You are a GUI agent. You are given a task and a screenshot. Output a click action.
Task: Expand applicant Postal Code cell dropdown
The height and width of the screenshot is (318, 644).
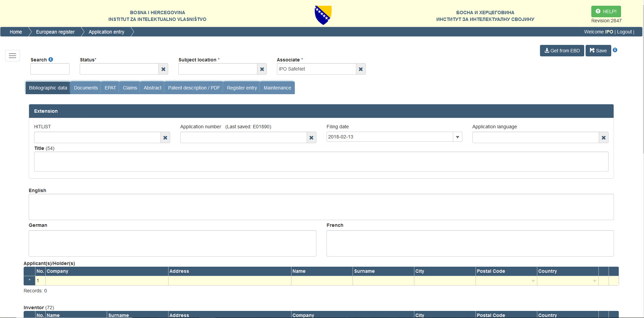tap(533, 281)
